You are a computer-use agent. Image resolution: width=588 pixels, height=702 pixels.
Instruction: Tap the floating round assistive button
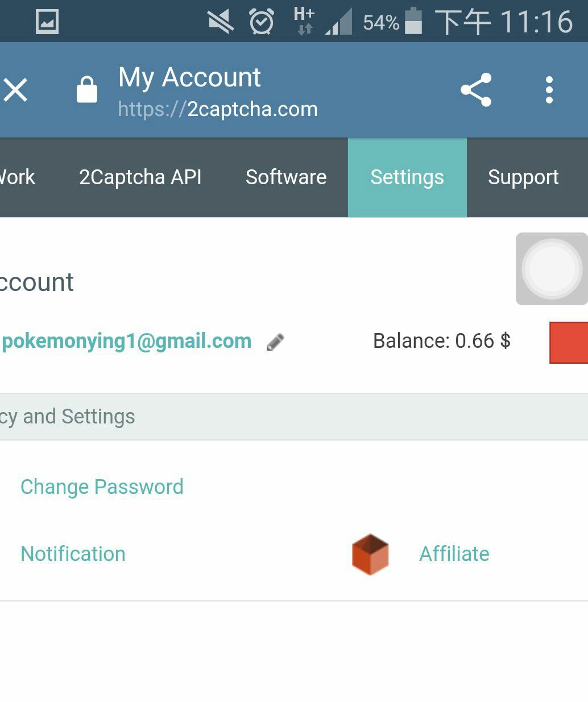click(x=552, y=269)
